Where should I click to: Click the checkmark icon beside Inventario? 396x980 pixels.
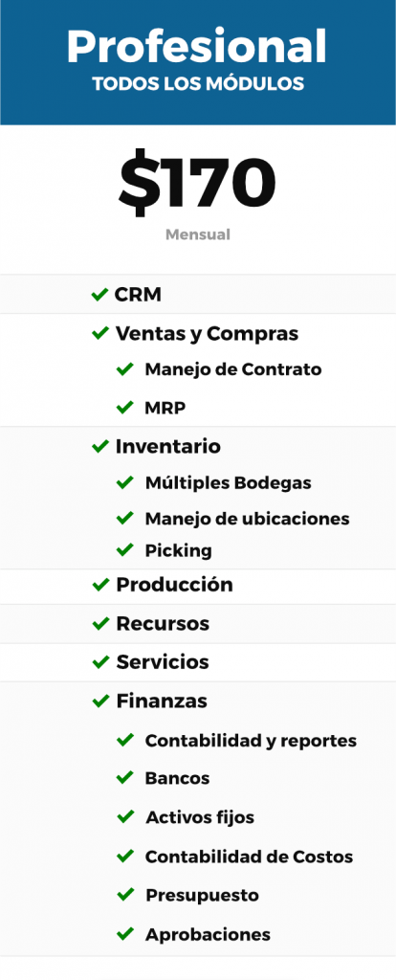99,446
